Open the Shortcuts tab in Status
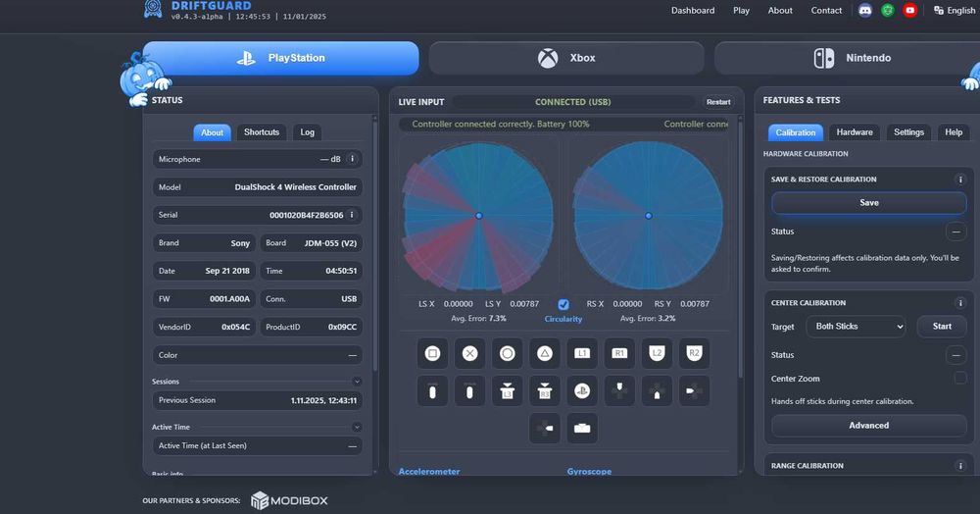Screen dimensions: 980x514 (262, 132)
